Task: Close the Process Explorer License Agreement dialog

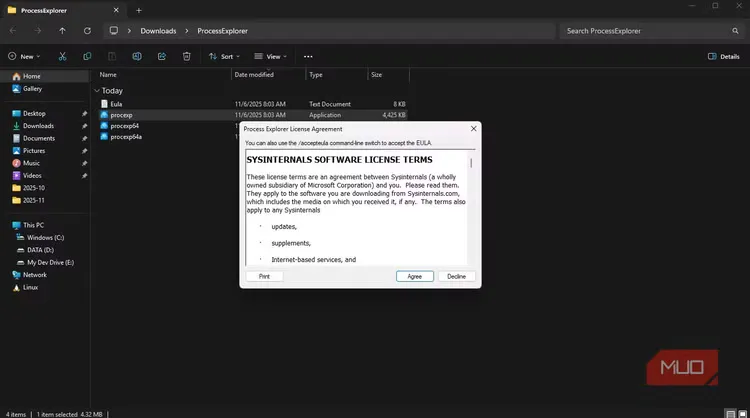Action: (474, 129)
